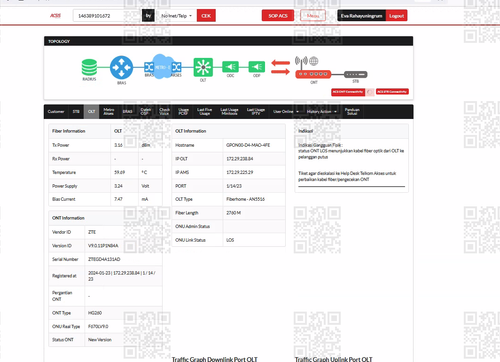Viewport: 500px width, 362px height.
Task: Click the globe icon above ONT
Action: [x=314, y=61]
